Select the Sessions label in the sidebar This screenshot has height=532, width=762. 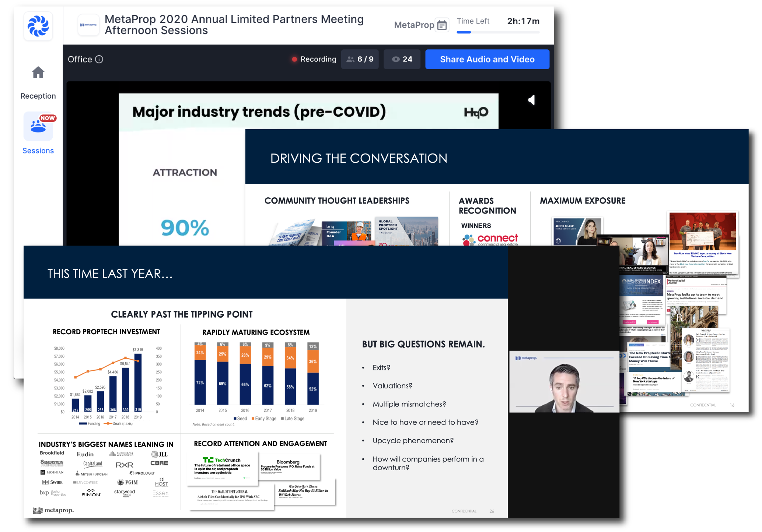(x=38, y=151)
